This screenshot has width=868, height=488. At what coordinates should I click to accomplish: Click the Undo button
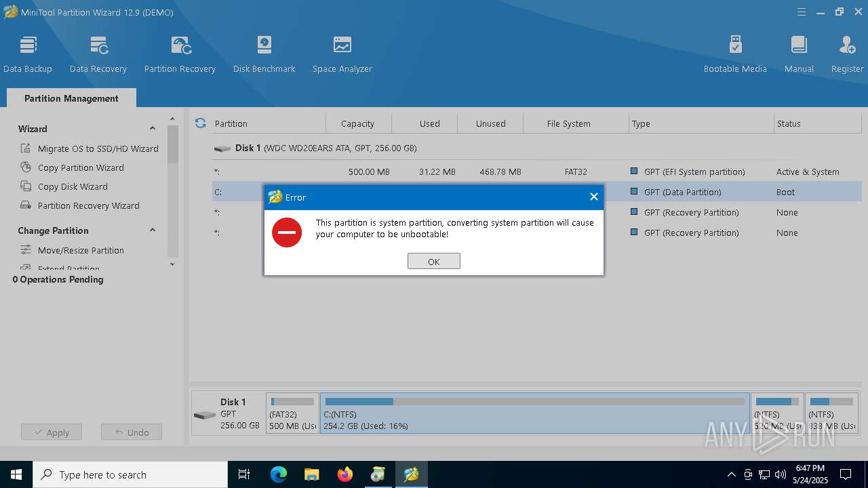coord(132,432)
